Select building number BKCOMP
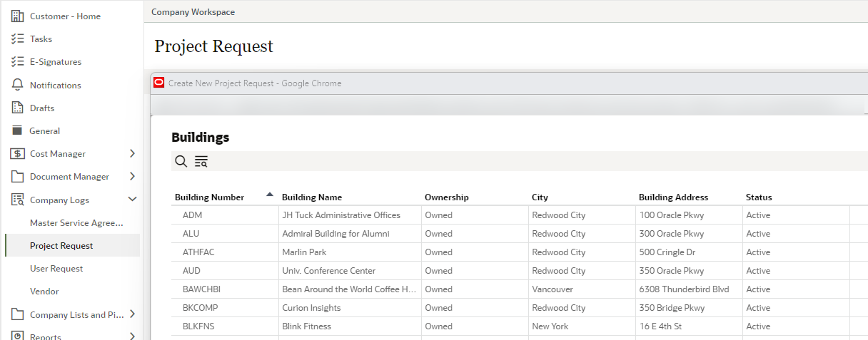This screenshot has width=868, height=340. point(201,307)
